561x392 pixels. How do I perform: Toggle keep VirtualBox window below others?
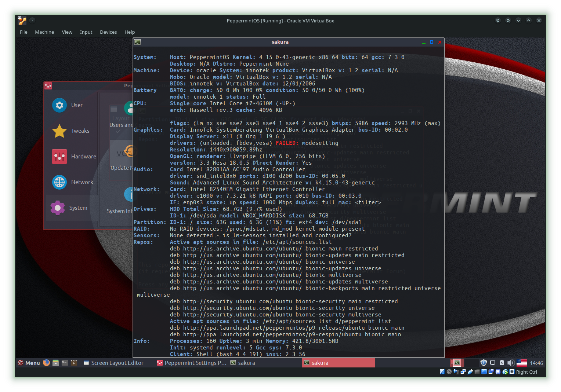498,21
